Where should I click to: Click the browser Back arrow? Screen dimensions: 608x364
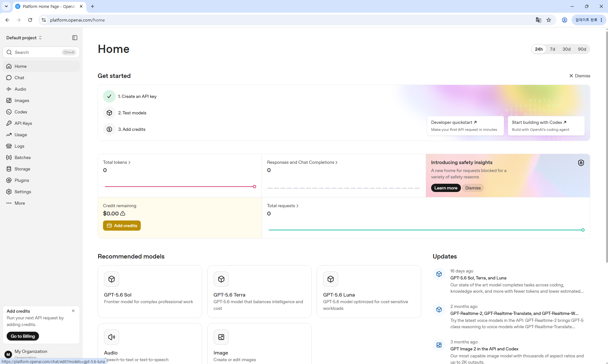click(x=7, y=20)
